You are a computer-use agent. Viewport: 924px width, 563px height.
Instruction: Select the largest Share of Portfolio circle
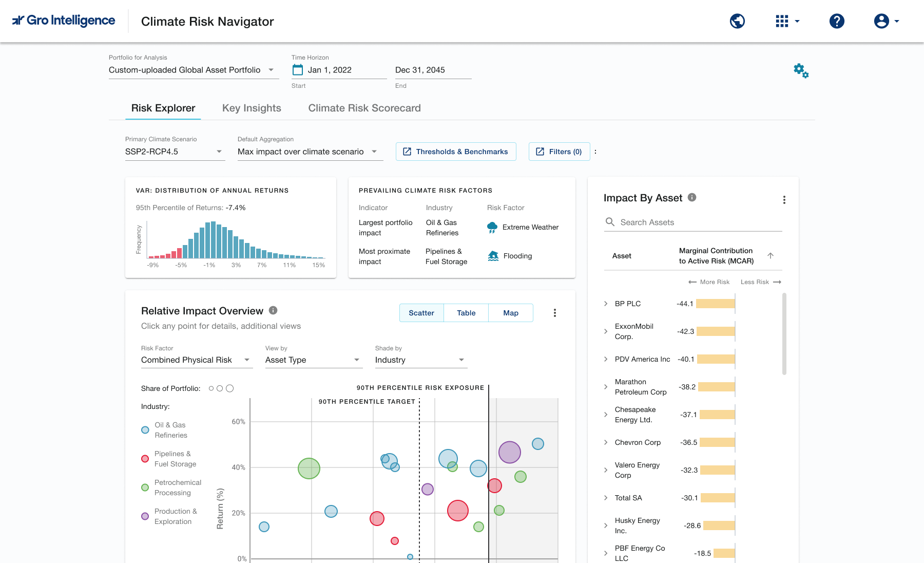229,388
